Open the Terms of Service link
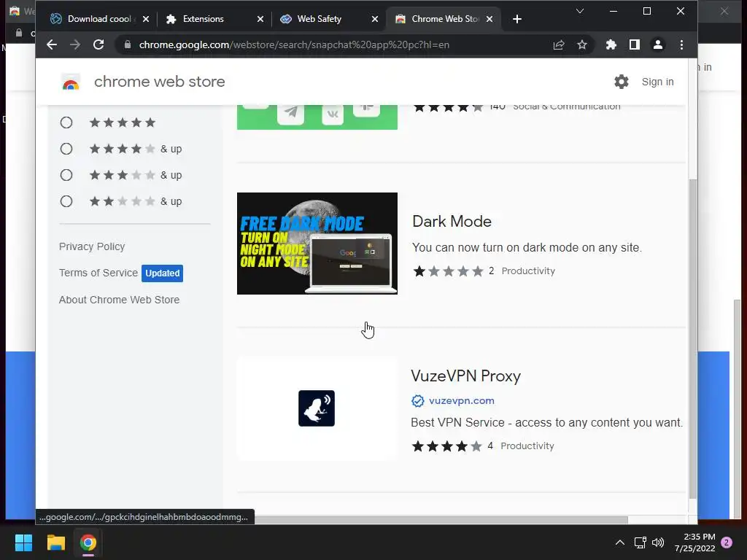 click(98, 273)
